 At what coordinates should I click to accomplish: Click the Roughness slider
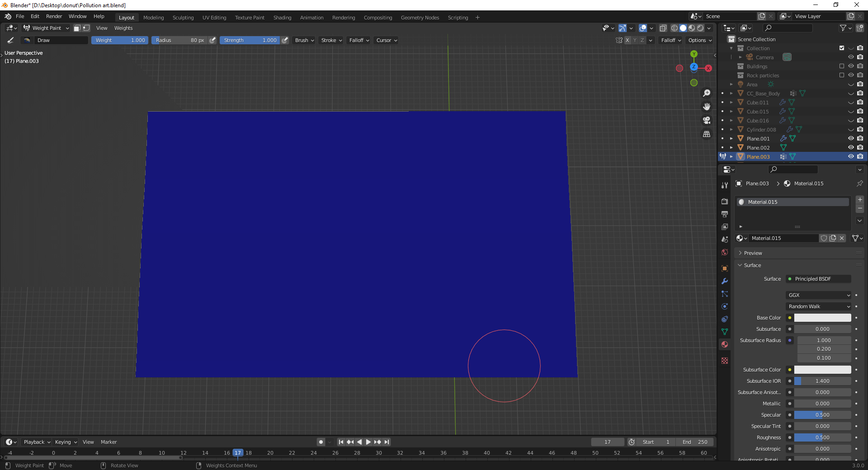pos(822,437)
